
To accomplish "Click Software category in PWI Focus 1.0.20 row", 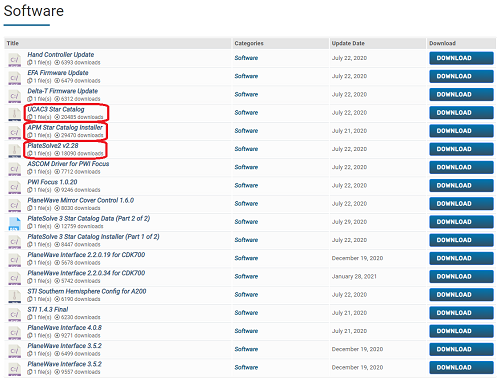I will 246,185.
